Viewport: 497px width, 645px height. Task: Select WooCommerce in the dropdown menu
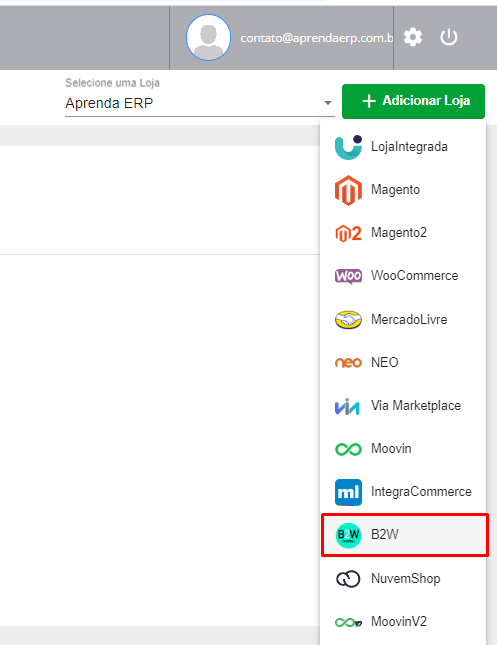click(x=403, y=276)
